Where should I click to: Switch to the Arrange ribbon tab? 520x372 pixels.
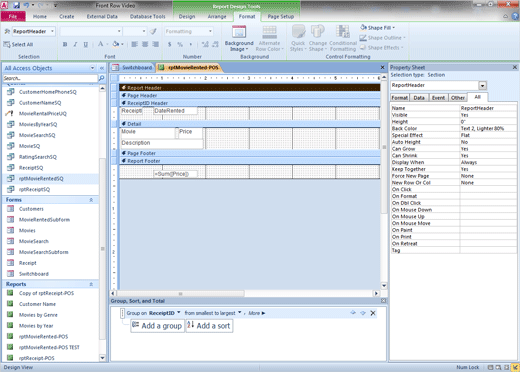coord(217,16)
